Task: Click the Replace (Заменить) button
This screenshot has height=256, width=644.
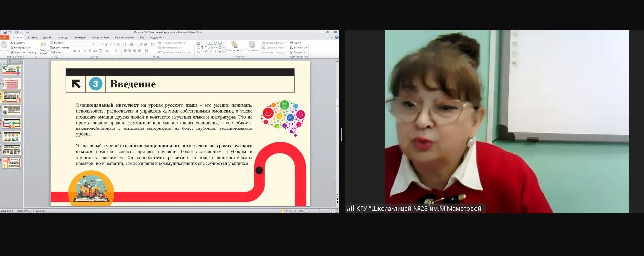Action: click(298, 47)
